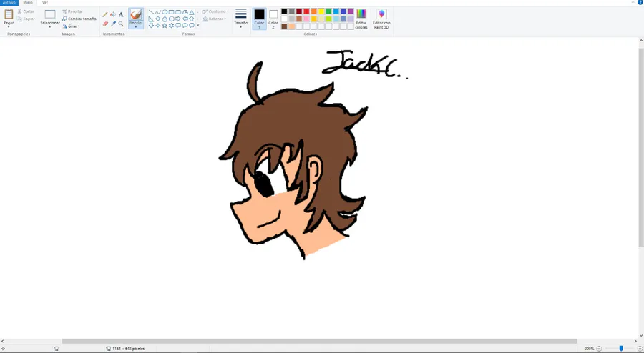
Task: Open the Pinceles dropdown arrow
Action: click(136, 27)
